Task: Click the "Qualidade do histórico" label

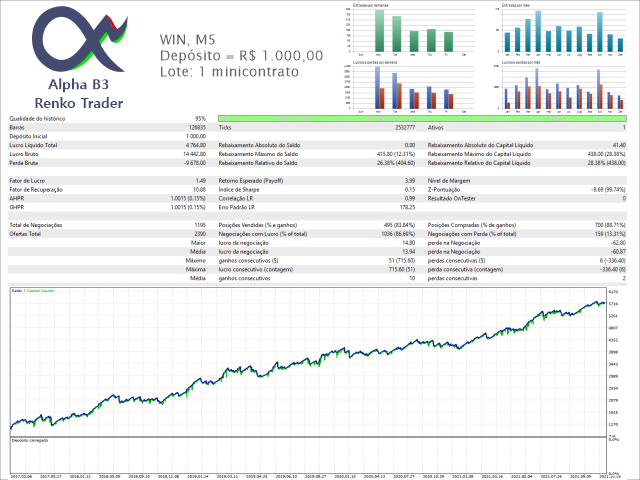Action: tap(37, 119)
